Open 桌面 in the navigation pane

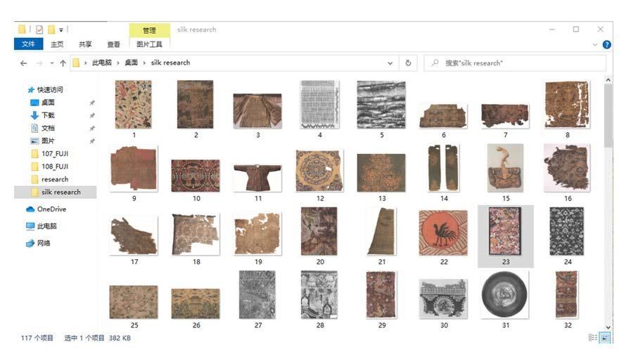(48, 103)
